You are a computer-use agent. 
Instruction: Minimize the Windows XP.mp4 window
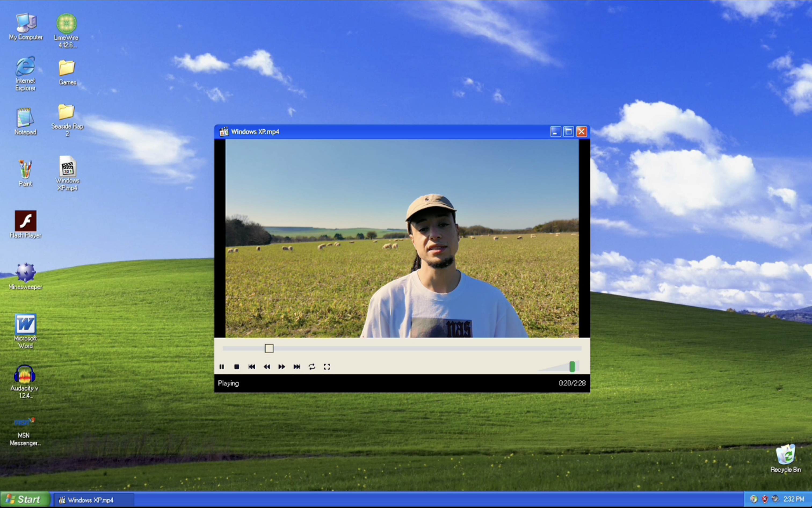[555, 132]
